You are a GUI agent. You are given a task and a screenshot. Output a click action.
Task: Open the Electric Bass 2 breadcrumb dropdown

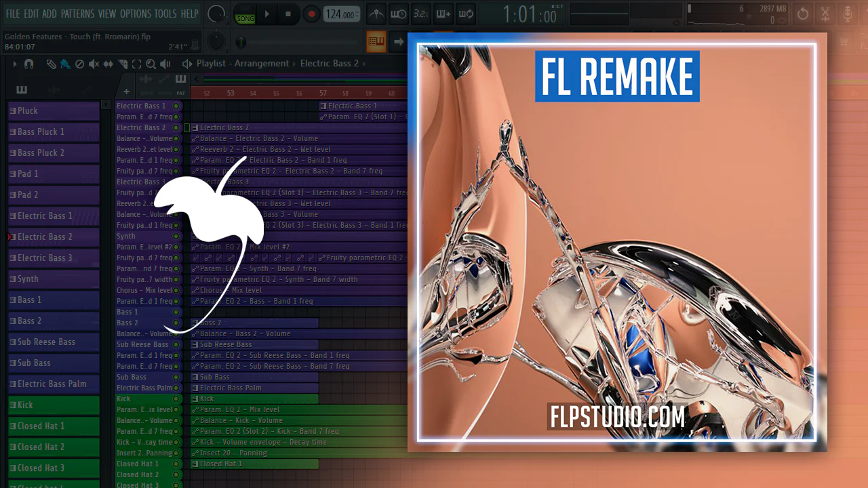(329, 64)
